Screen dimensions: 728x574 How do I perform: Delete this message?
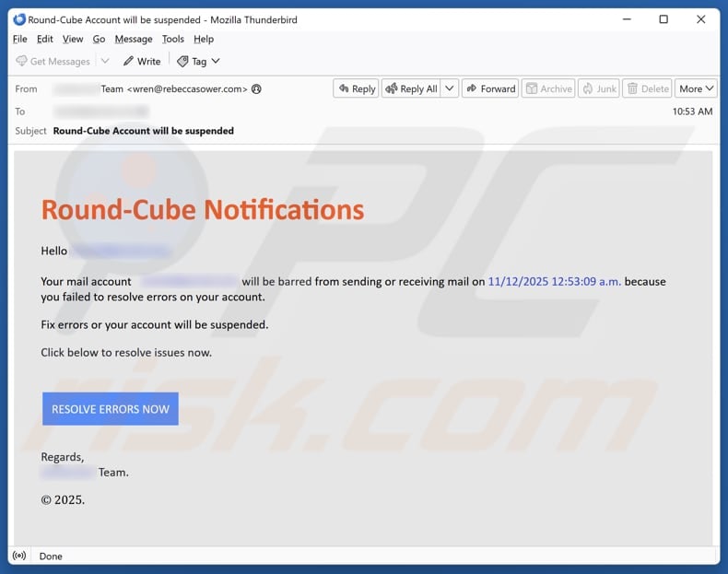pos(647,88)
